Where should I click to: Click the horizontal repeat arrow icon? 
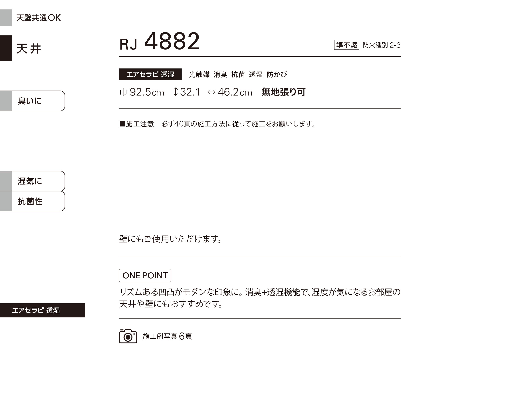pyautogui.click(x=211, y=92)
